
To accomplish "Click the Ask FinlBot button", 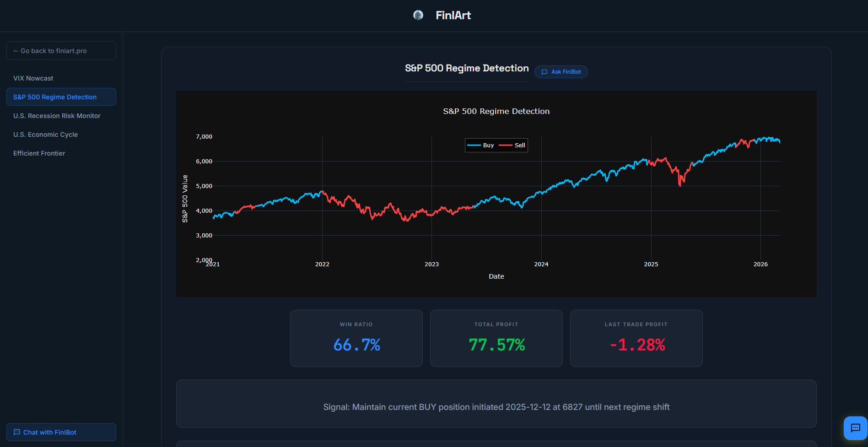I will (x=561, y=72).
